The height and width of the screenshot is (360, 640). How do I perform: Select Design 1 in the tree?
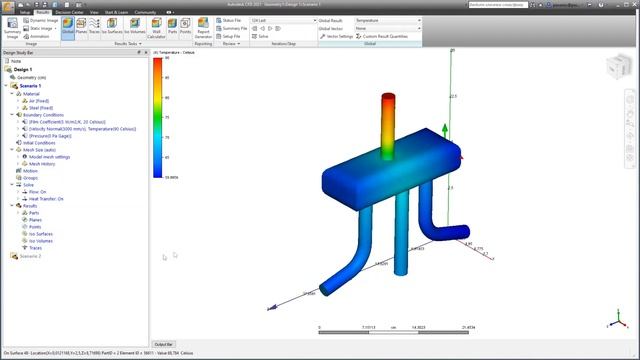click(x=23, y=70)
